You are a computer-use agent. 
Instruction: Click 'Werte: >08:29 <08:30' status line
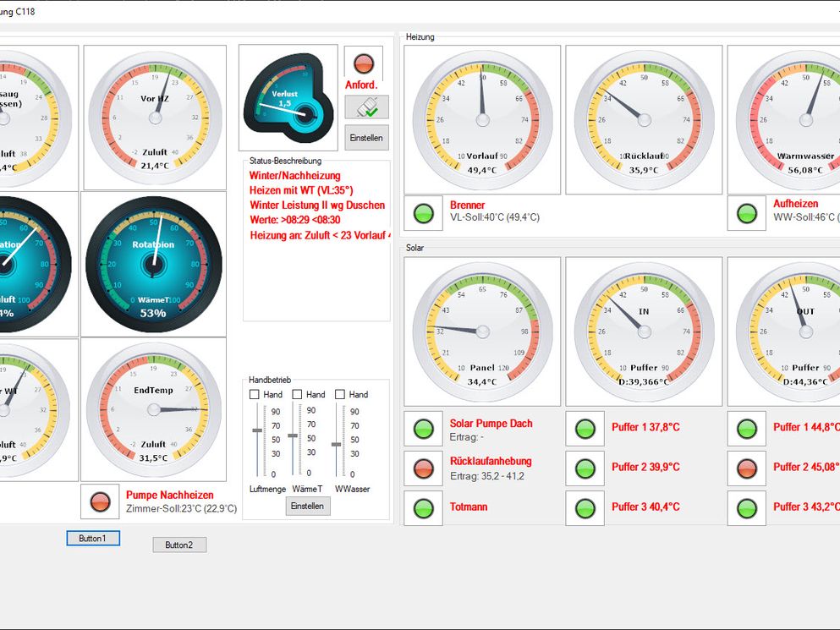click(294, 220)
